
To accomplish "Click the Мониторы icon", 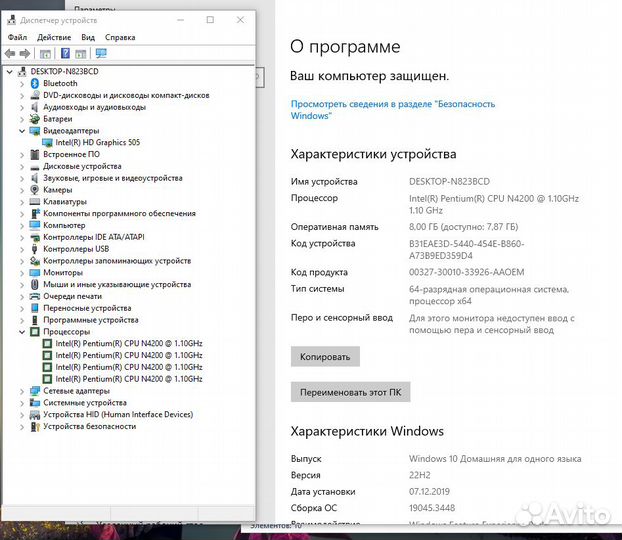I will coord(35,273).
